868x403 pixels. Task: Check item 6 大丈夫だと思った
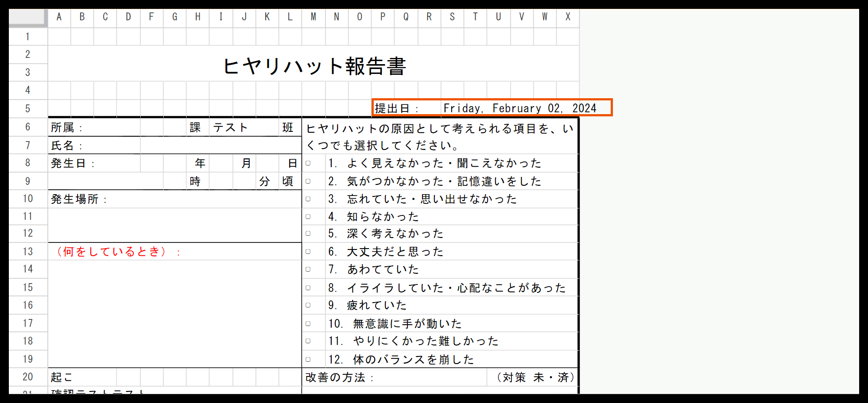click(x=309, y=251)
